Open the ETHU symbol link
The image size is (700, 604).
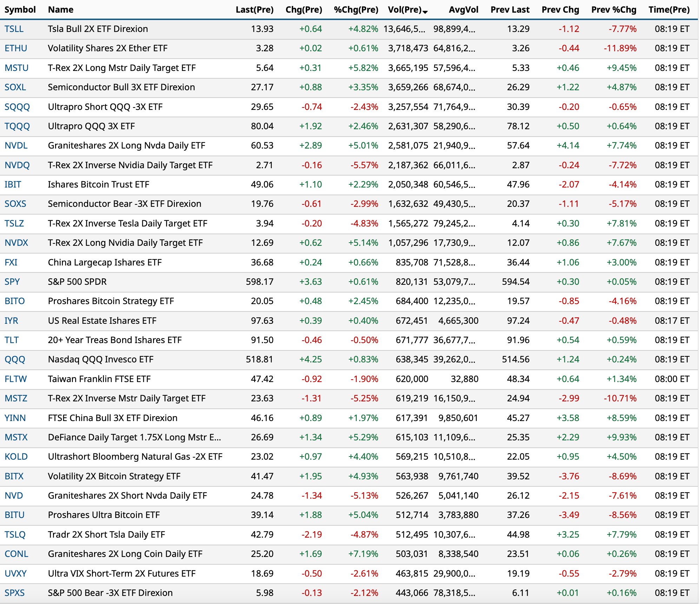pyautogui.click(x=16, y=48)
